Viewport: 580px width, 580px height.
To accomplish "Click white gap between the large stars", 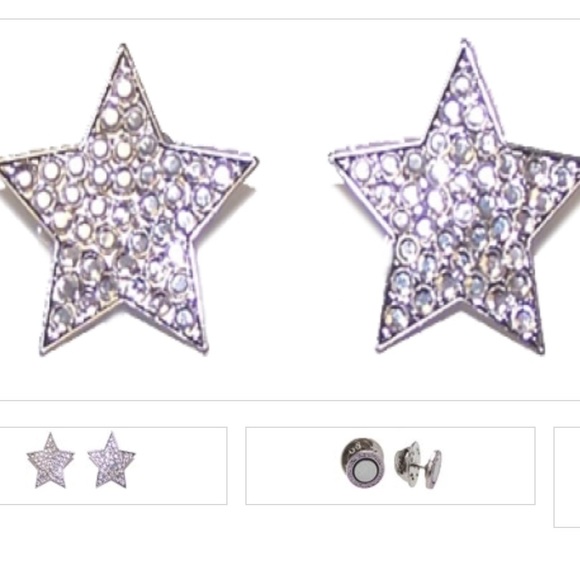I will pyautogui.click(x=293, y=207).
